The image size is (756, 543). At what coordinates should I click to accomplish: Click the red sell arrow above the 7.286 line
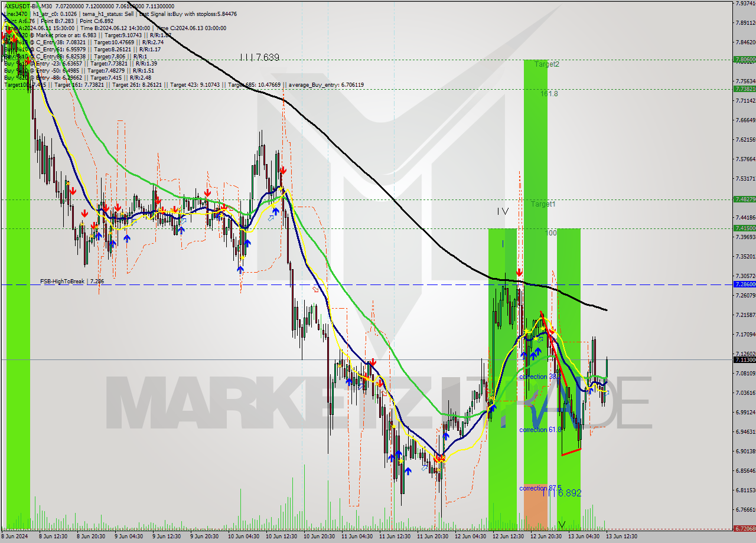[x=519, y=273]
